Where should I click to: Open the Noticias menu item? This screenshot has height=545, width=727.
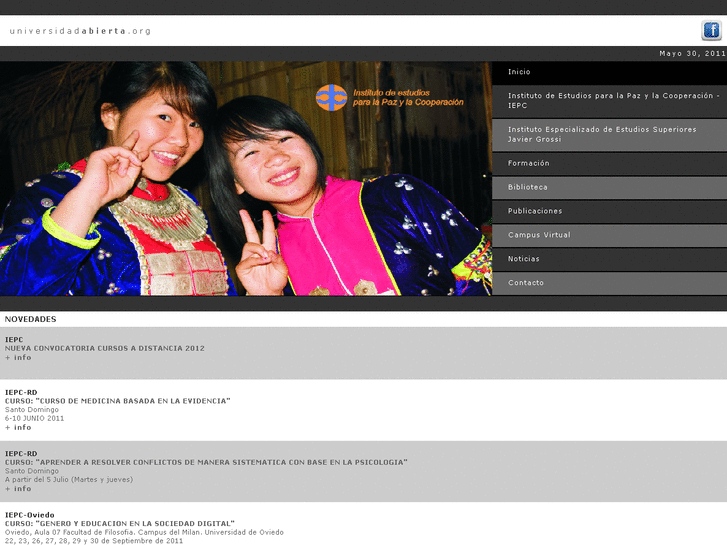(x=609, y=259)
